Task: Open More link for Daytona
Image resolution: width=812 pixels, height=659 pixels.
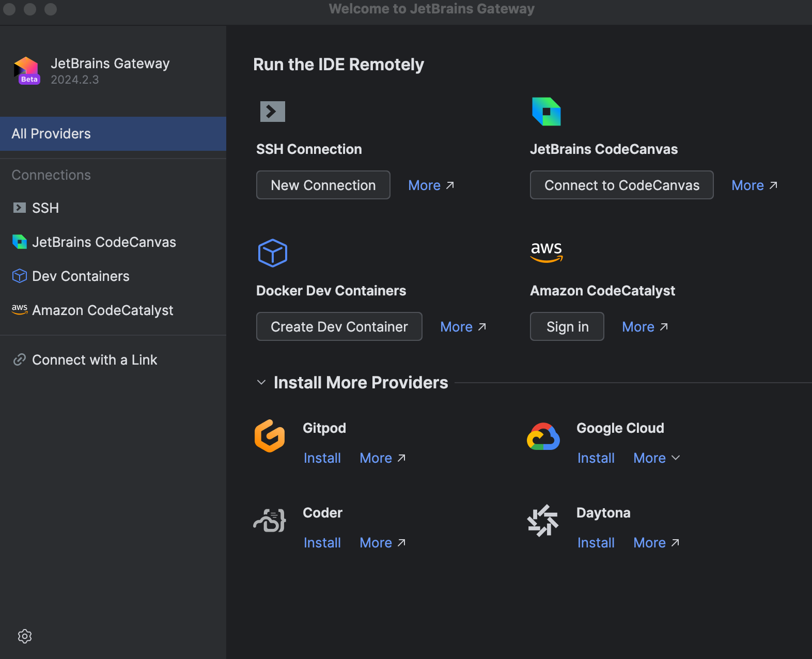Action: click(x=656, y=543)
